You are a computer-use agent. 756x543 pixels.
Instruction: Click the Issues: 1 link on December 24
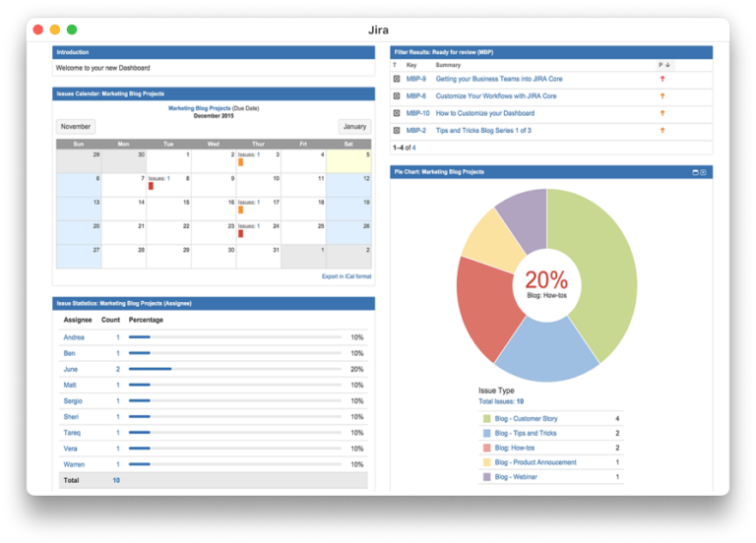pyautogui.click(x=249, y=226)
